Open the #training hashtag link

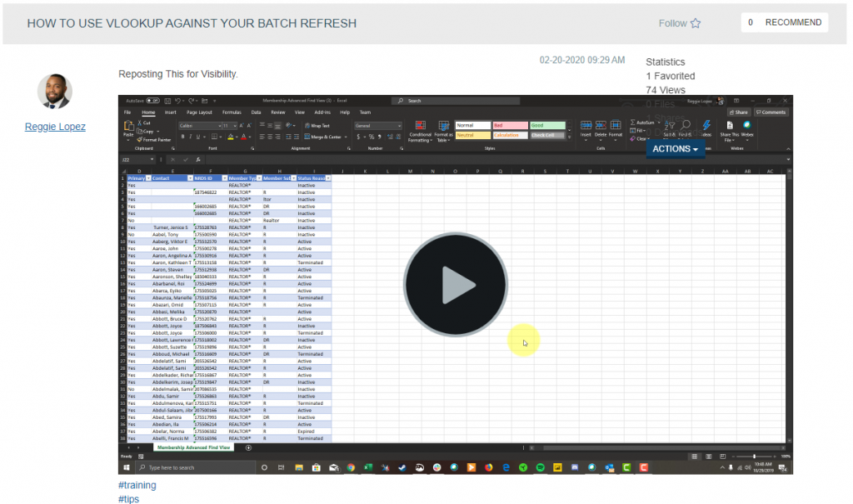click(137, 485)
